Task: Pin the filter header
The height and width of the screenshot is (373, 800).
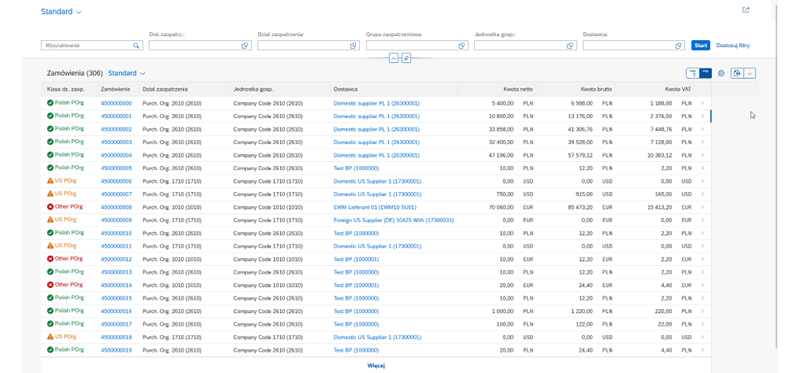Action: click(406, 58)
